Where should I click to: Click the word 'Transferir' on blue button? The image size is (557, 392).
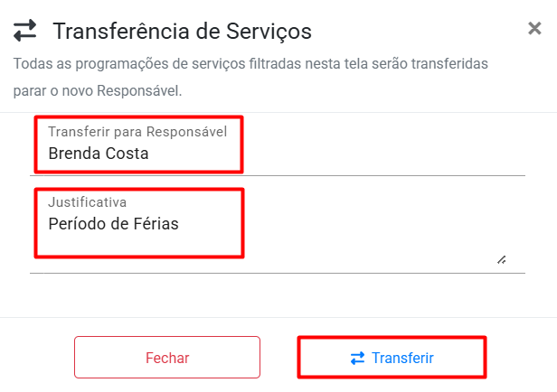pos(402,358)
